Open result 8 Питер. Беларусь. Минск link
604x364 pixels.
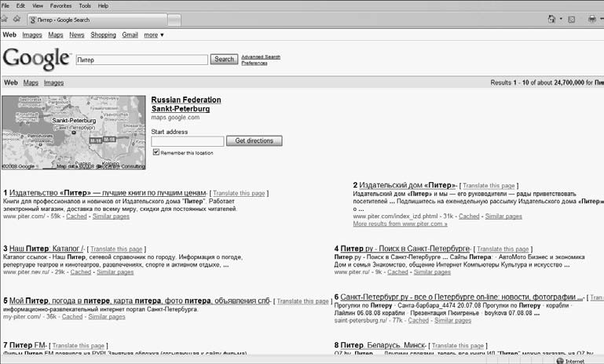[383, 345]
